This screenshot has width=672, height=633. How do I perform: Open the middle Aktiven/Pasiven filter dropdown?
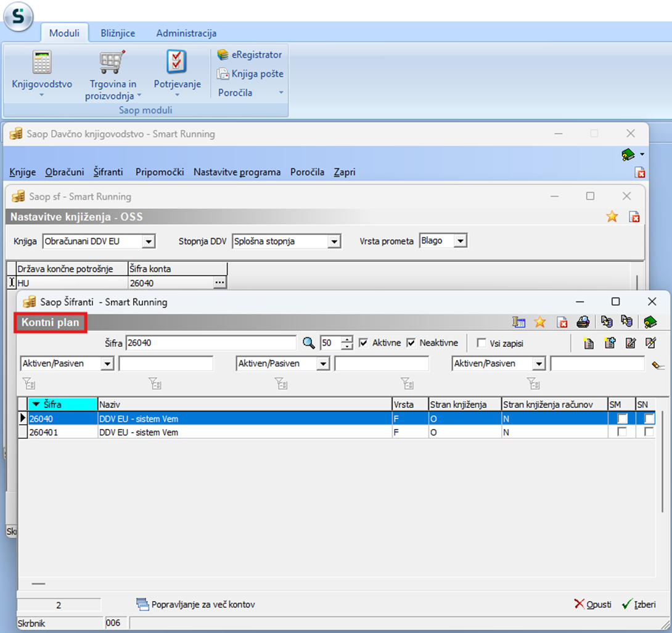(x=323, y=364)
